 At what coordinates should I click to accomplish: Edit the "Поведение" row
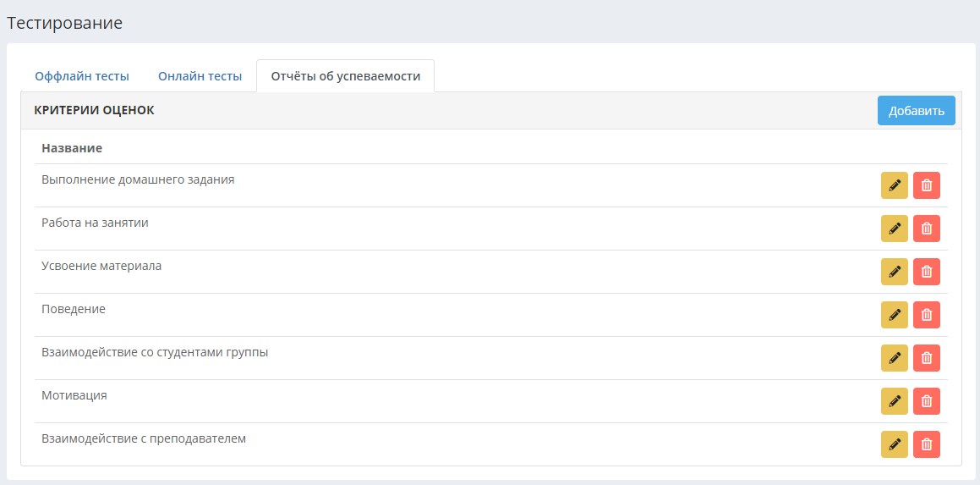[895, 315]
